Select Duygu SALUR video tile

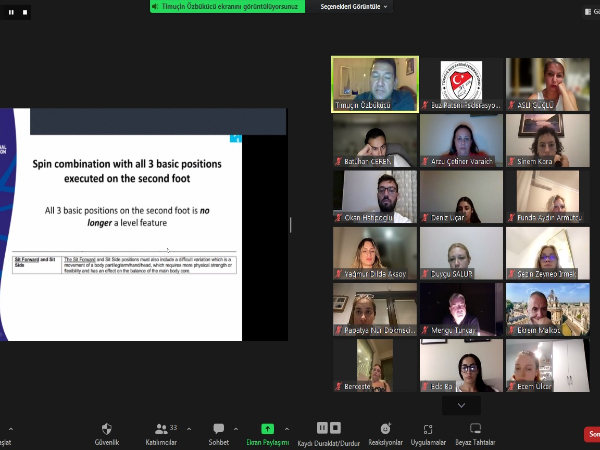tap(461, 253)
